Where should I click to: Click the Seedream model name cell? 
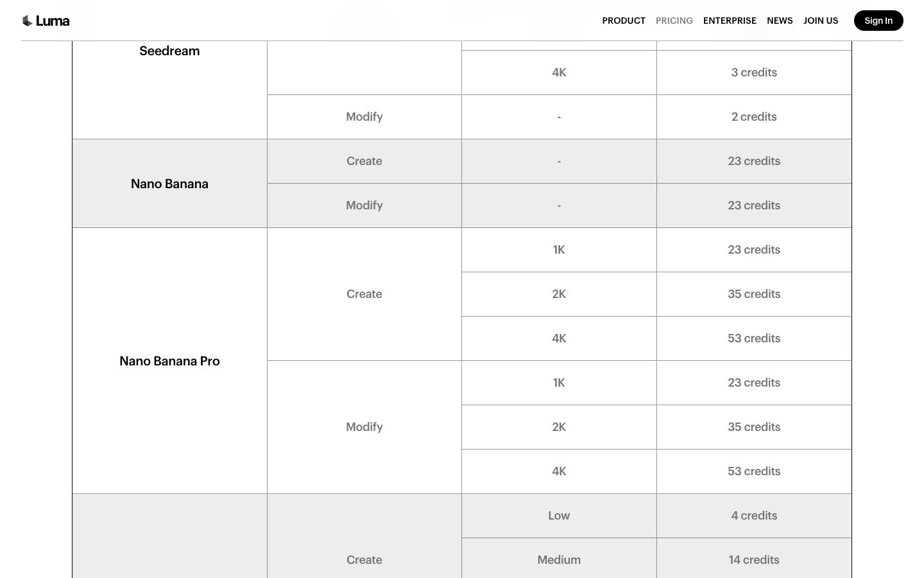(169, 51)
